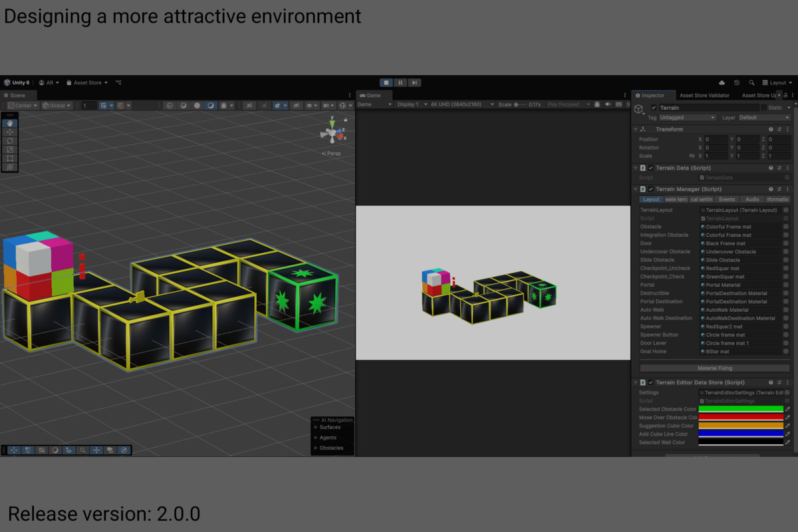Switch to the Asset Store Validator tab
This screenshot has width=798, height=532.
click(704, 96)
